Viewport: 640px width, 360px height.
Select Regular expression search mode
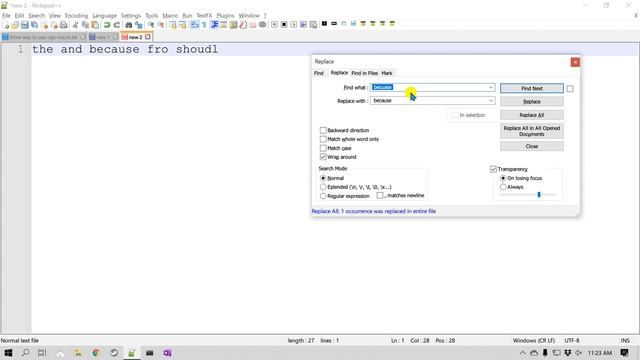coord(323,196)
